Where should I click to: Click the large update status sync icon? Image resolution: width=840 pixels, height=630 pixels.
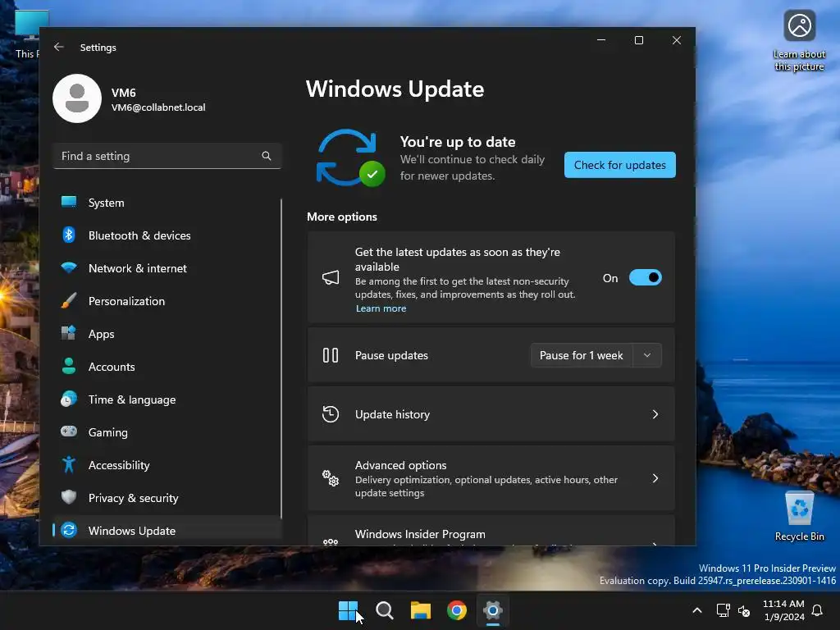tap(351, 158)
